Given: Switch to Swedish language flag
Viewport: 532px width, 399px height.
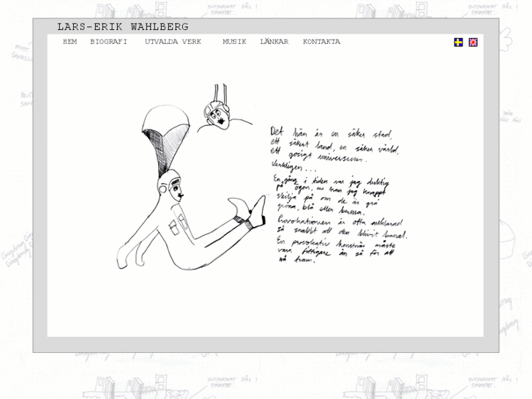Looking at the screenshot, I should pyautogui.click(x=458, y=42).
